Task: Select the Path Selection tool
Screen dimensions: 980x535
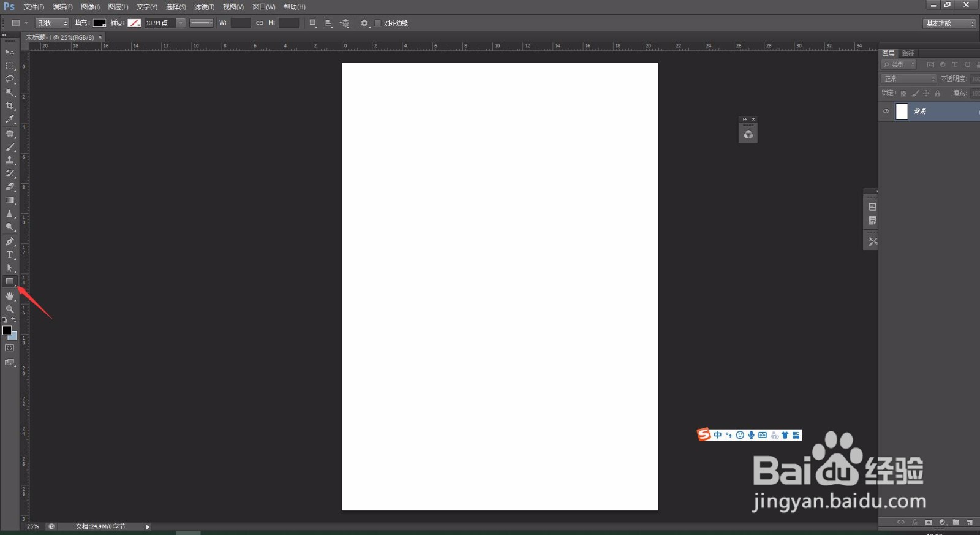Action: 9,268
